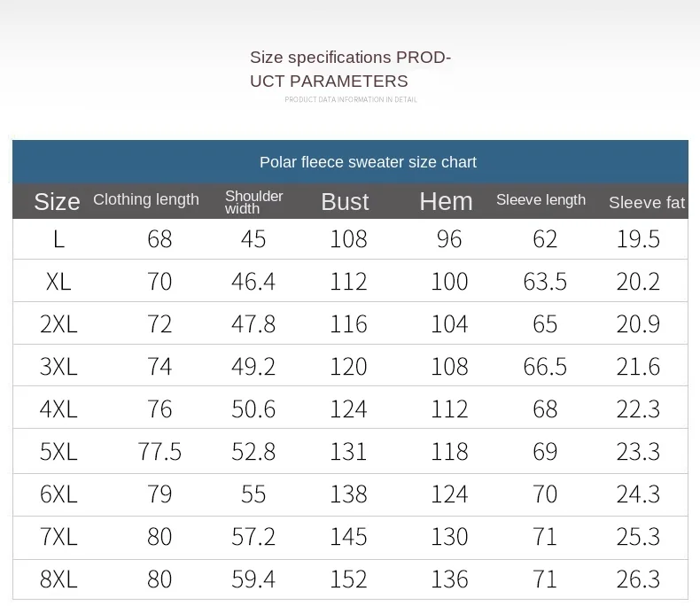Screen dimensions: 700x614
Task: Click the "Polar fleece sweater size chart" title
Action: (368, 162)
